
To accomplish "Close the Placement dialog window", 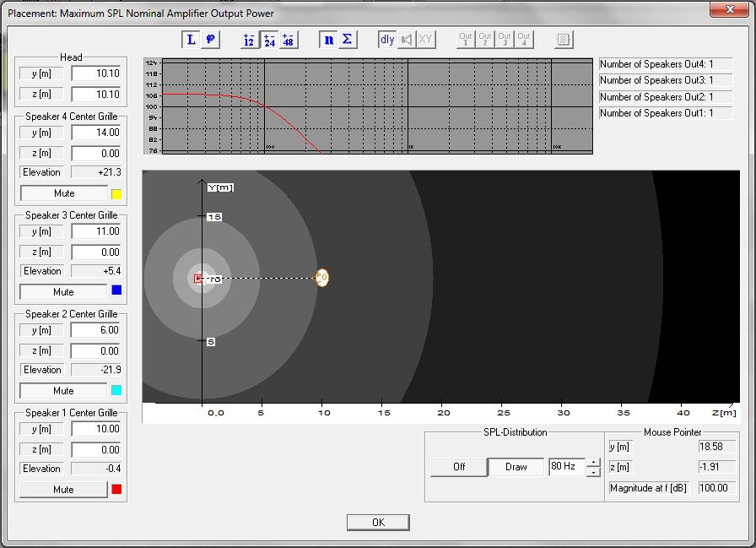I will coord(730,9).
